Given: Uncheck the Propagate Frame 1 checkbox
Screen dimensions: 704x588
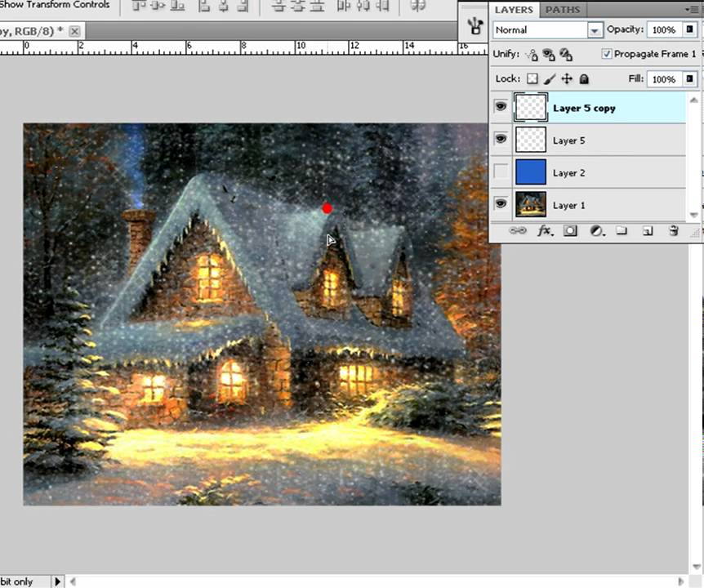Looking at the screenshot, I should (607, 54).
